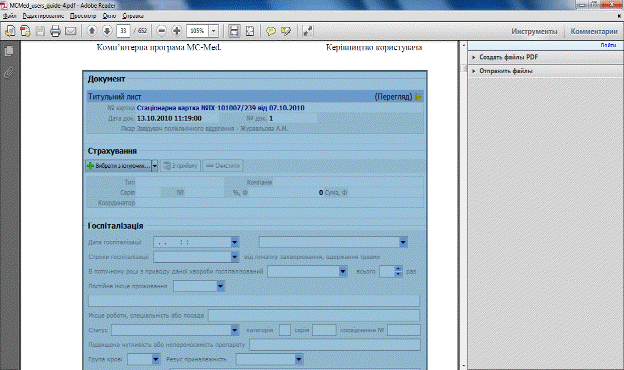Click the Стаціонарна картка link text

(220, 108)
